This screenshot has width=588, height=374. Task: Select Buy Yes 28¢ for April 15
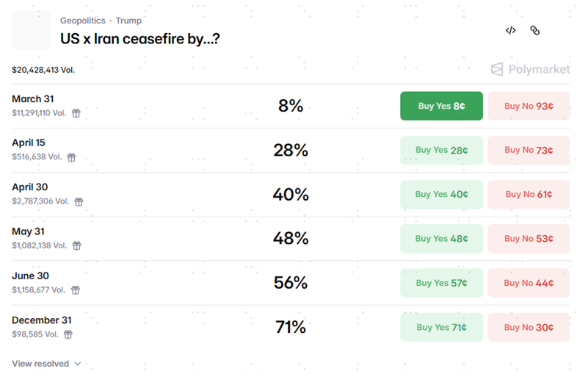point(441,150)
